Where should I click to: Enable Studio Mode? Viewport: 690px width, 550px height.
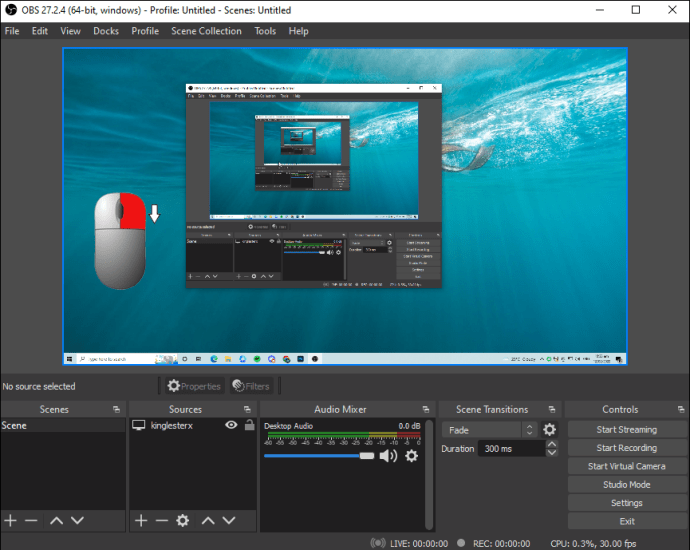click(x=627, y=484)
